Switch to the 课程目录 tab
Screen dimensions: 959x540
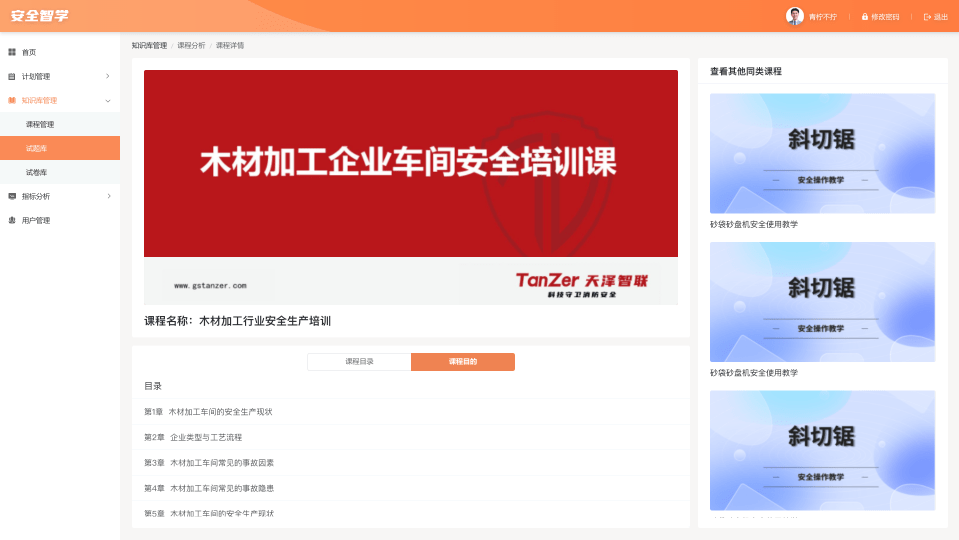359,362
